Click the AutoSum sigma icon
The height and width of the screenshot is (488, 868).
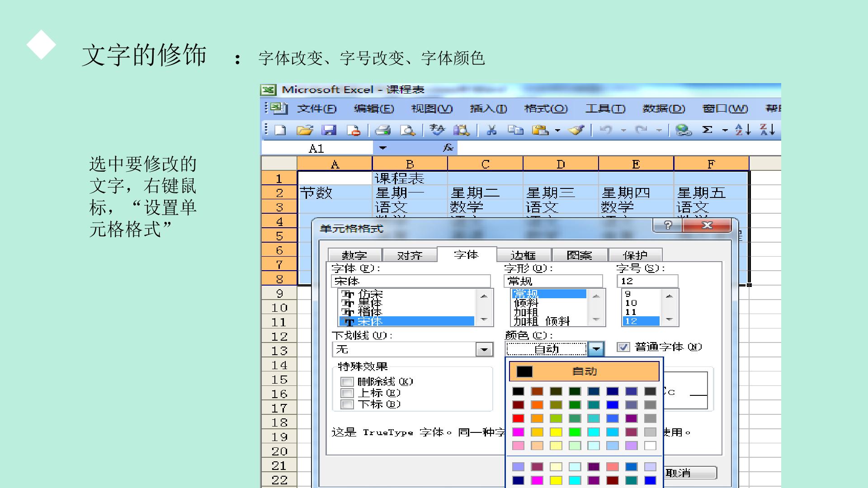tap(708, 130)
